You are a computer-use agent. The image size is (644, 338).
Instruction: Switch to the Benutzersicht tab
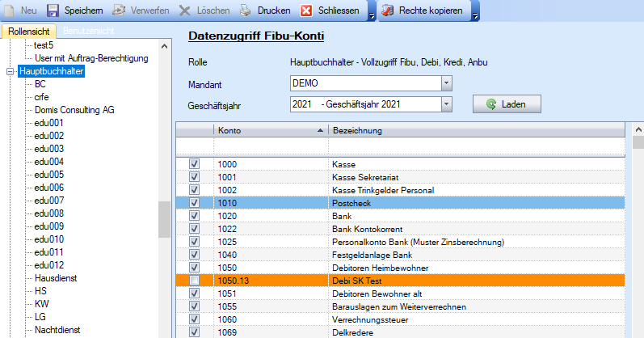(89, 31)
